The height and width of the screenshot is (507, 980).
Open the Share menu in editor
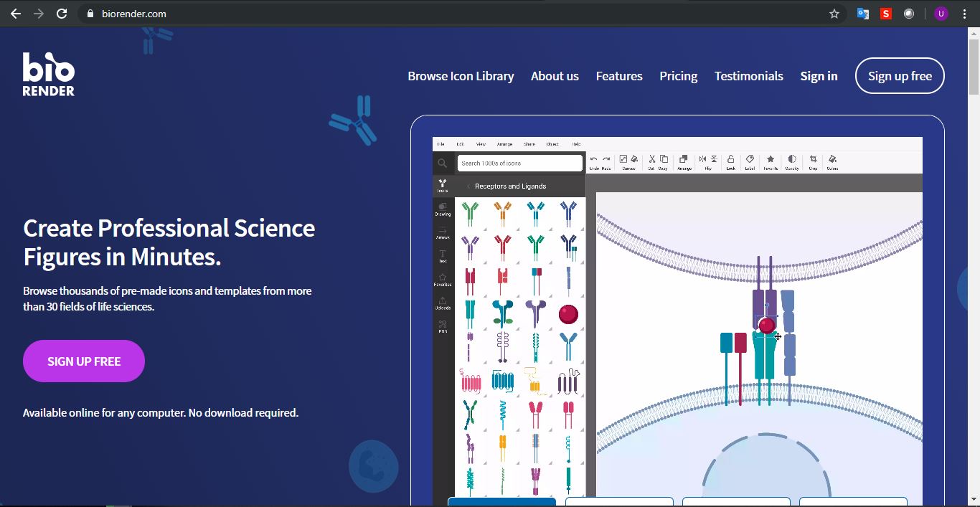[529, 144]
